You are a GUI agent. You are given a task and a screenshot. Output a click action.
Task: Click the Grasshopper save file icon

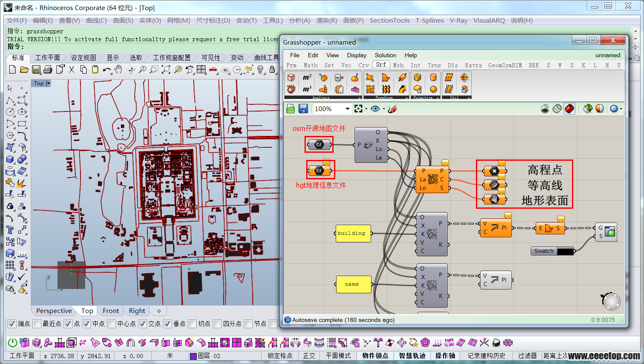[303, 109]
